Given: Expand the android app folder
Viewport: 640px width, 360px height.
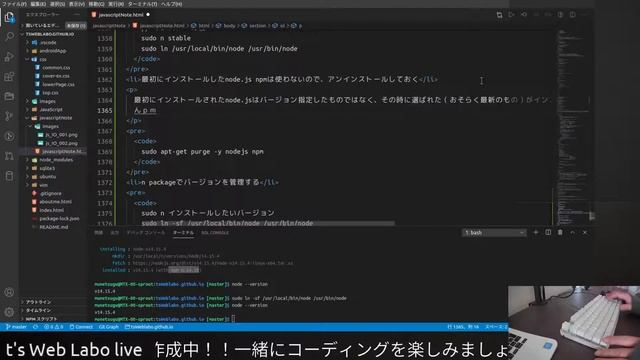Looking at the screenshot, I should point(53,51).
